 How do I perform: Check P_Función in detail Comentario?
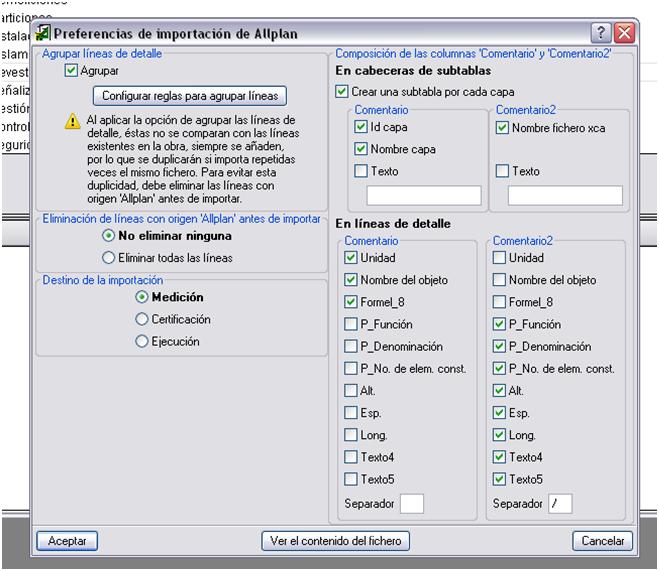(x=351, y=324)
